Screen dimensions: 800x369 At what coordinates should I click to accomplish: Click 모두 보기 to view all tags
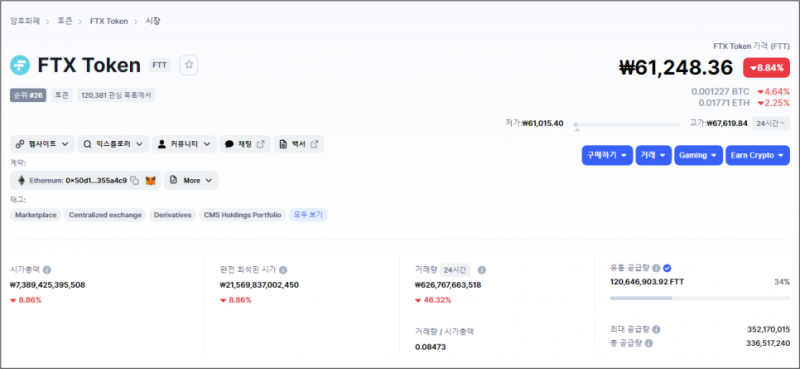coord(308,215)
